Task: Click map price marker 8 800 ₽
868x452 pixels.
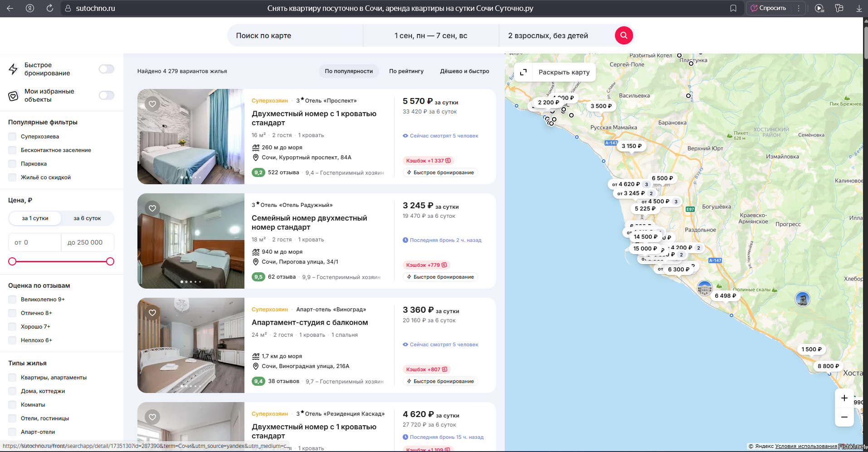Action: (x=829, y=366)
